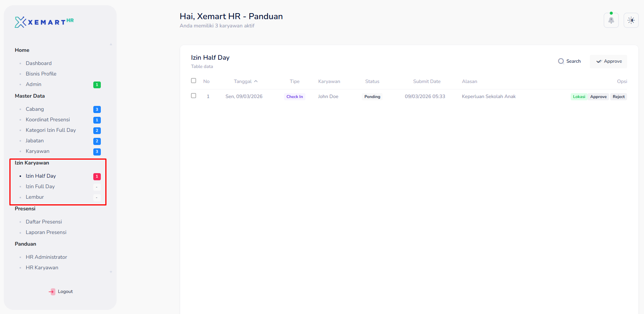Sort the table by Tanggal column arrow
Image resolution: width=644 pixels, height=314 pixels.
[x=256, y=82]
